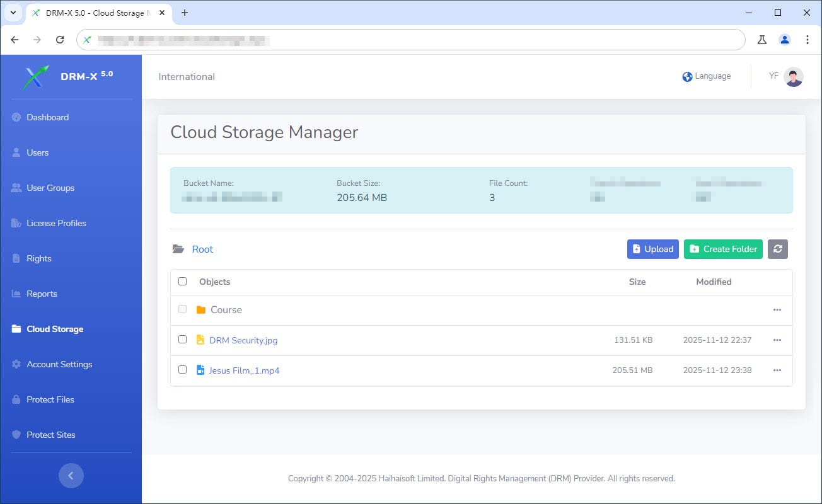Open the Jesus Film_1.mp4 file link
Viewport: 822px width, 504px height.
[244, 370]
